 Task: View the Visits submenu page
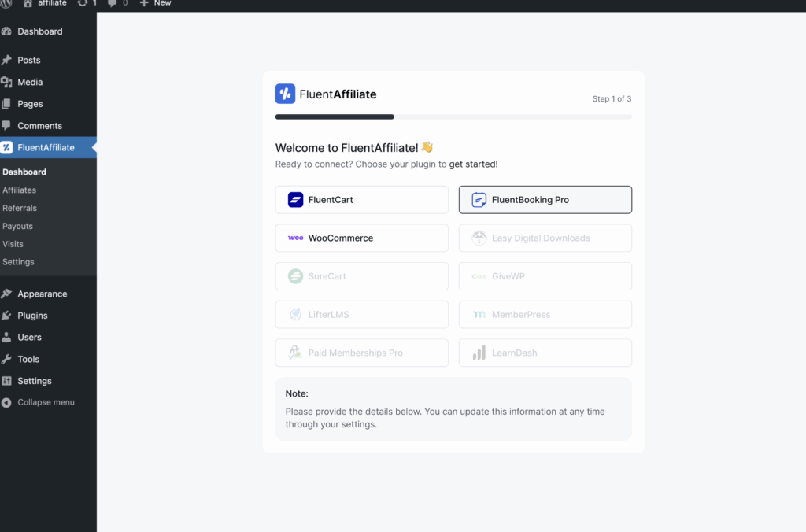coord(13,244)
